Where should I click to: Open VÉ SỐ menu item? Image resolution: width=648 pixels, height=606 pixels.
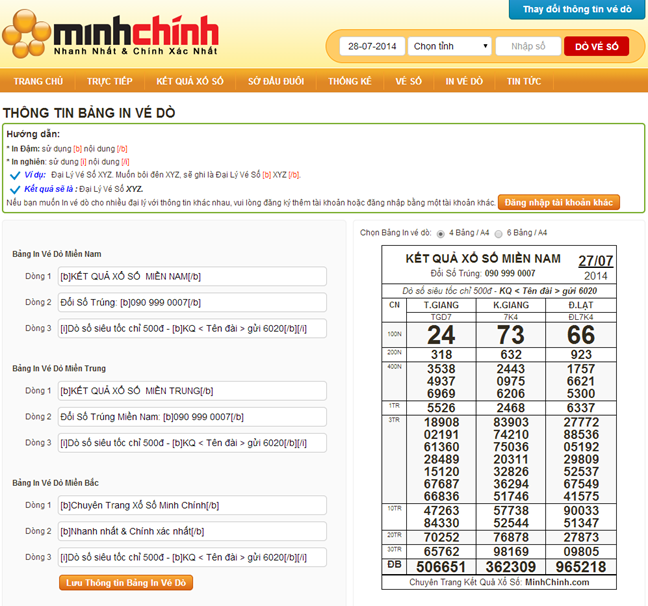[409, 81]
